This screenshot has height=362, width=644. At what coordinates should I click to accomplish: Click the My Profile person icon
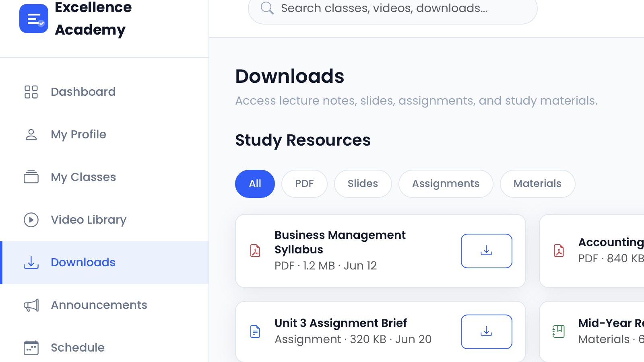tap(31, 134)
